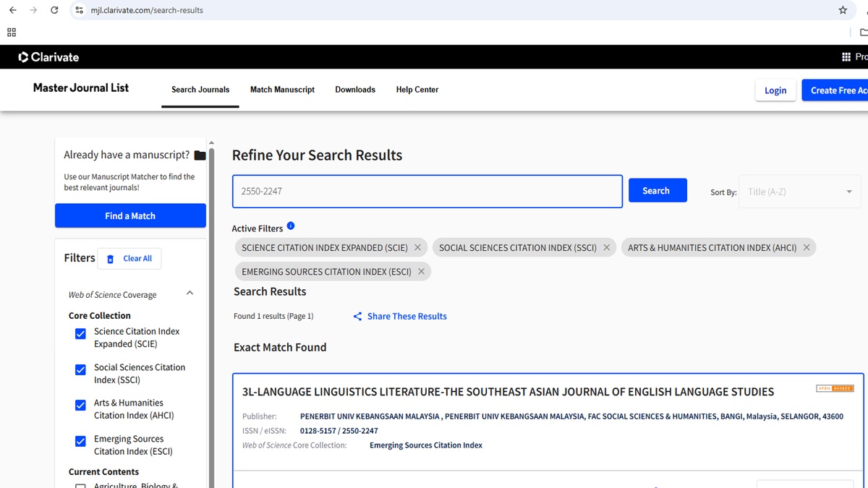
Task: Open the Sort By dropdown
Action: 799,192
